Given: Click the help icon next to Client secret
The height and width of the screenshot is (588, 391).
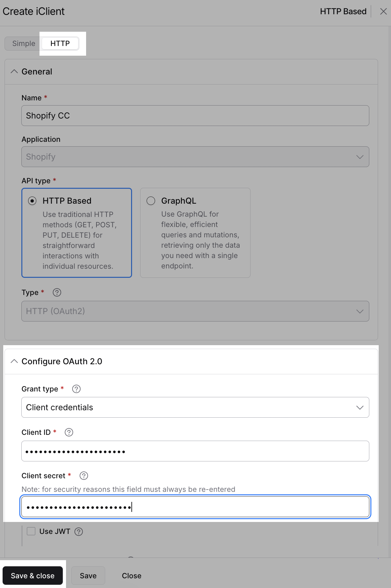Looking at the screenshot, I should tap(84, 476).
